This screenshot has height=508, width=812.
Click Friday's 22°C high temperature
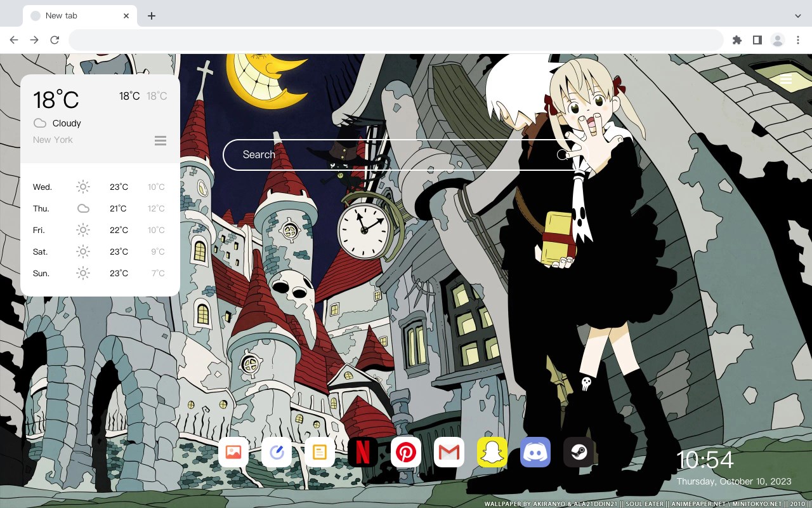pyautogui.click(x=119, y=230)
